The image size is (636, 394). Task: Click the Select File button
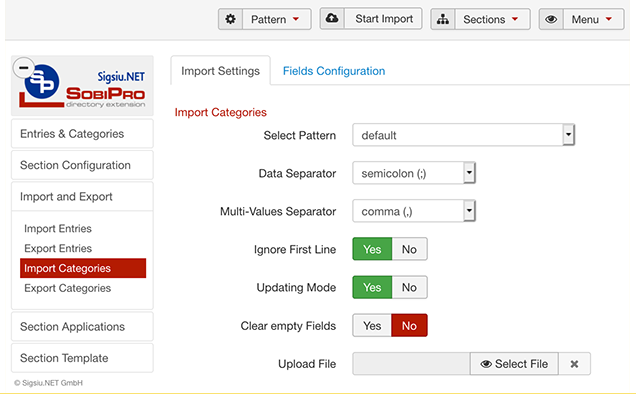tap(514, 364)
